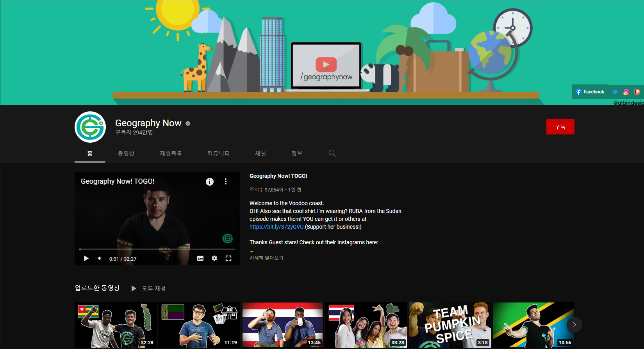Click the player title Geography Now! TOGO!
Viewport: 644px width, 349px height.
pos(118,181)
